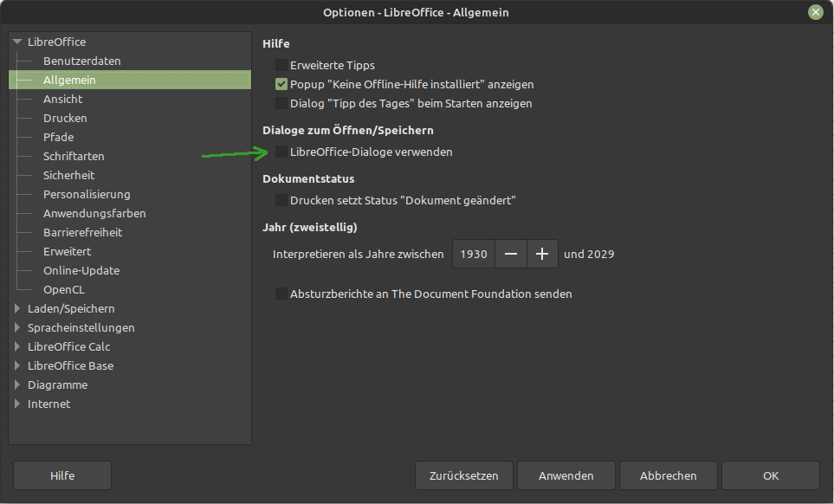This screenshot has width=834, height=504.
Task: Expand the Diagramme node
Action: [x=17, y=384]
